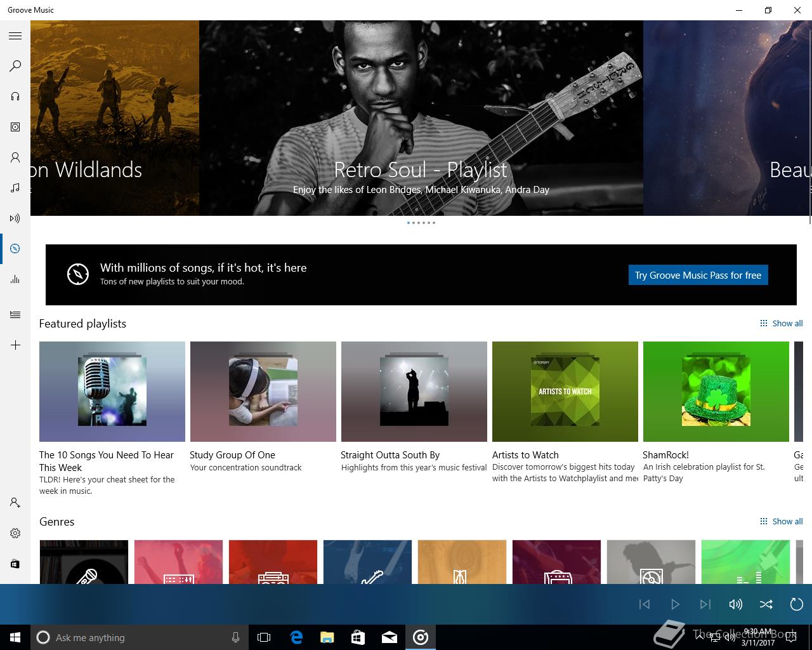The image size is (812, 650).
Task: Open the electric guitar genre tile
Action: click(x=367, y=562)
